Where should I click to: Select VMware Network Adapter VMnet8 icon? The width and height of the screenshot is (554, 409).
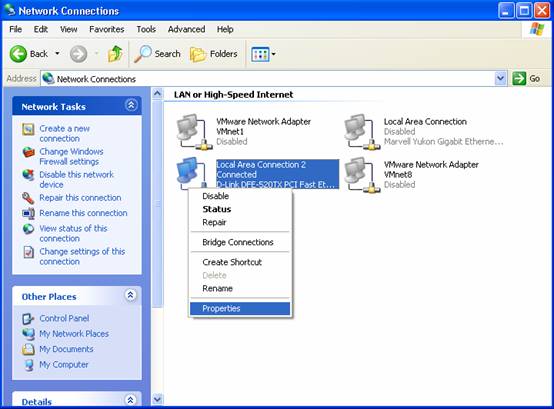[362, 176]
